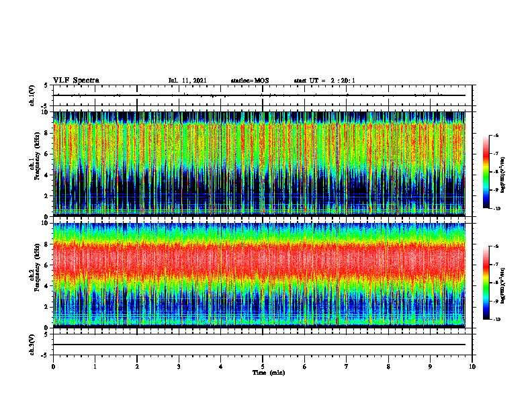Click the ch.1 frequency tick label "8"
Viewport: 532px width, 411px height.
tap(47, 133)
